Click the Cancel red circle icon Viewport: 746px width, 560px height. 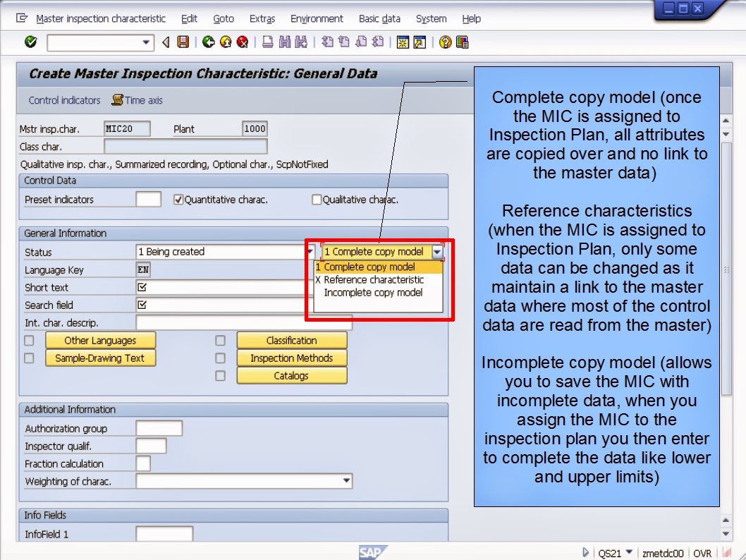click(x=243, y=42)
